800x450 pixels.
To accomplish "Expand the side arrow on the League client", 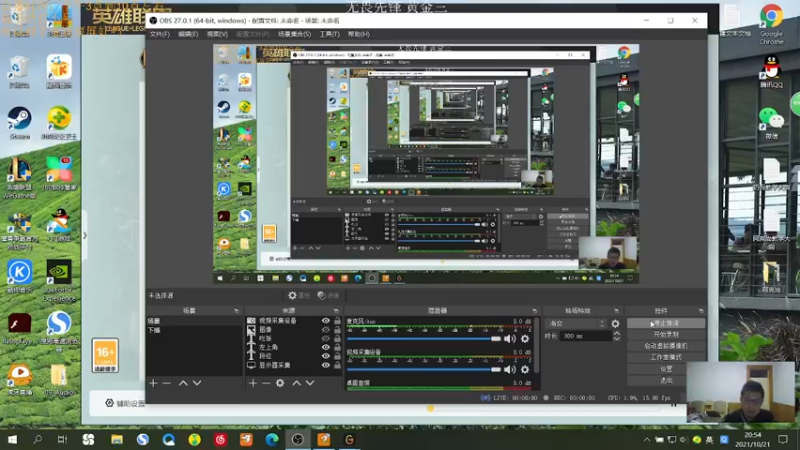I will [x=85, y=235].
